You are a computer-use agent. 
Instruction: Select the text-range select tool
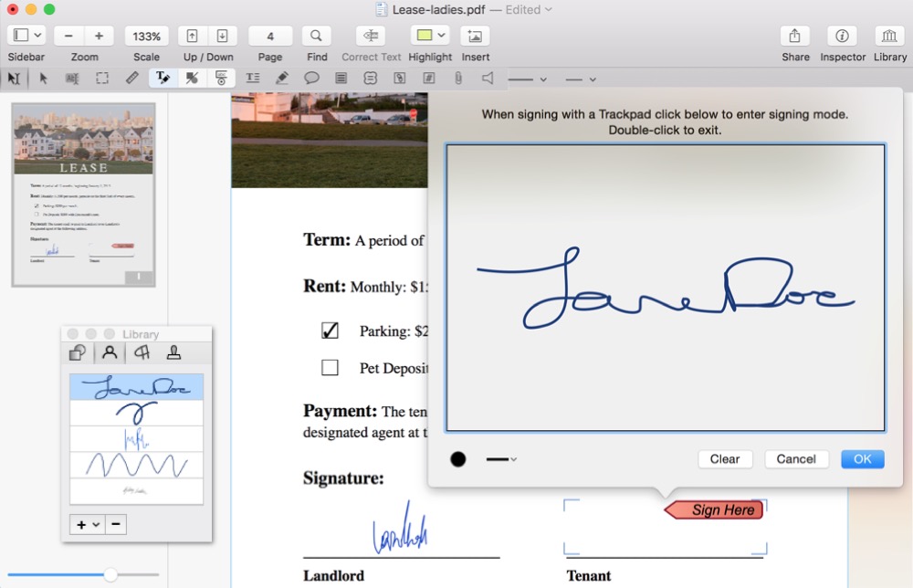[72, 78]
